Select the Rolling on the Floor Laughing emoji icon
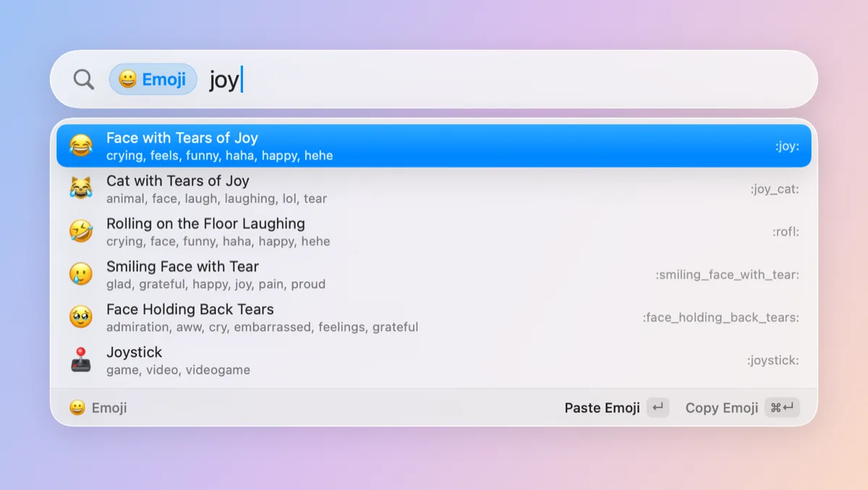Screen dimensions: 868x490 click(81, 231)
